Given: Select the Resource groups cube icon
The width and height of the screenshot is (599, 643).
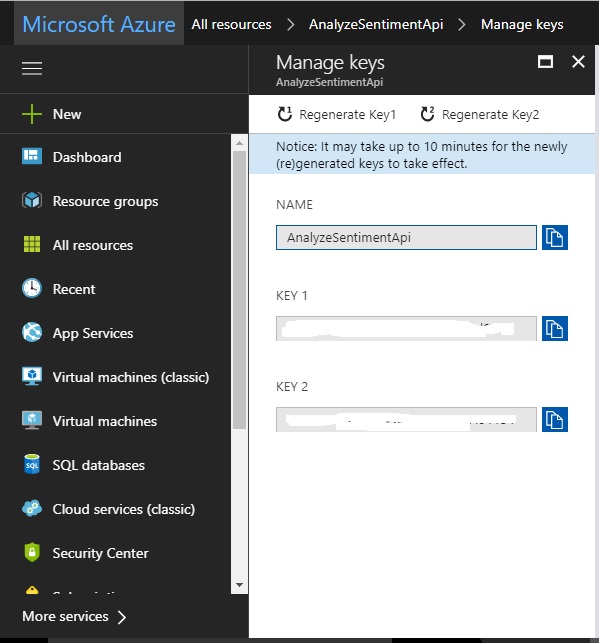Looking at the screenshot, I should pos(32,201).
